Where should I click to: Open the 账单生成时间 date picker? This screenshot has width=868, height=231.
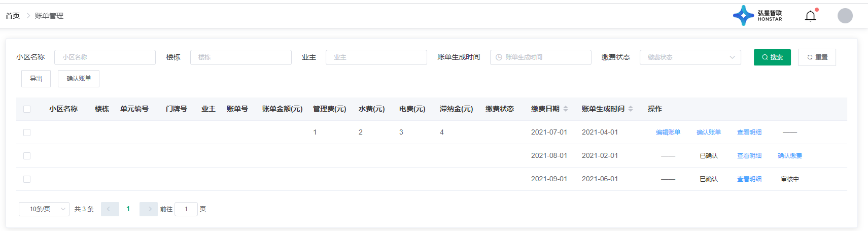click(x=540, y=57)
